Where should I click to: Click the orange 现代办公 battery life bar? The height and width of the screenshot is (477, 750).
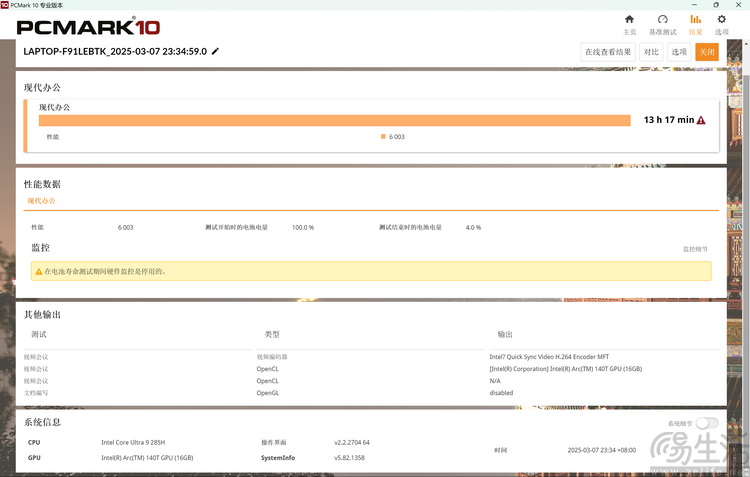coord(334,120)
